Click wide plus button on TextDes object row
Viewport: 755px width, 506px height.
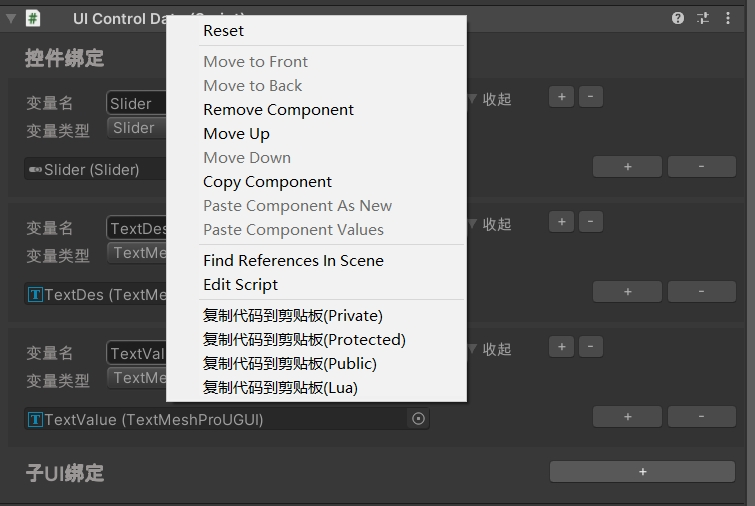(627, 292)
